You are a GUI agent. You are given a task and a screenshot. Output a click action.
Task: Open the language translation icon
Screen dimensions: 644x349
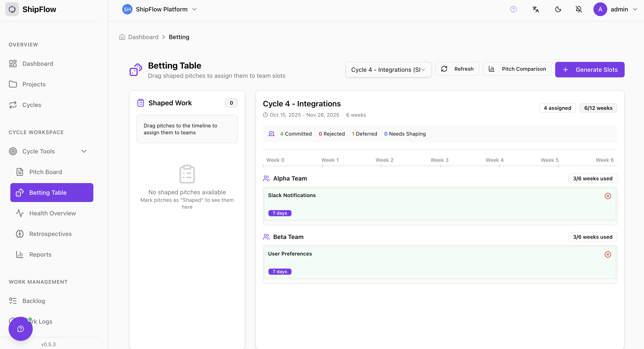pos(536,9)
